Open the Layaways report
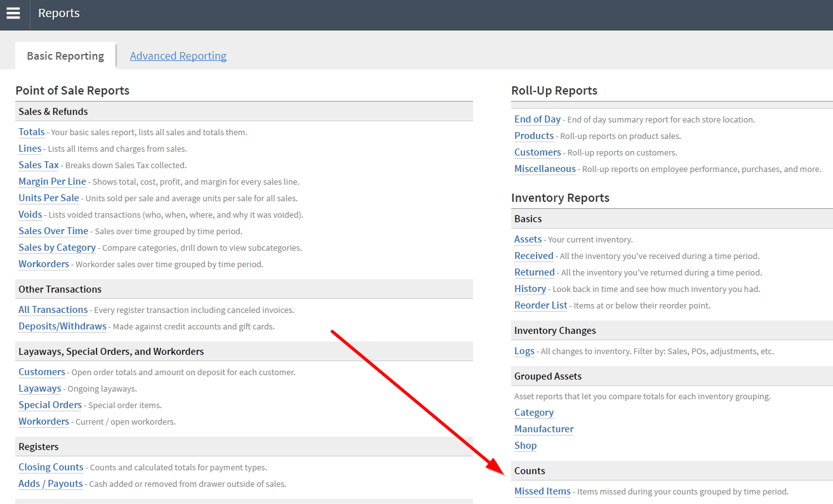The image size is (833, 504). [x=40, y=388]
